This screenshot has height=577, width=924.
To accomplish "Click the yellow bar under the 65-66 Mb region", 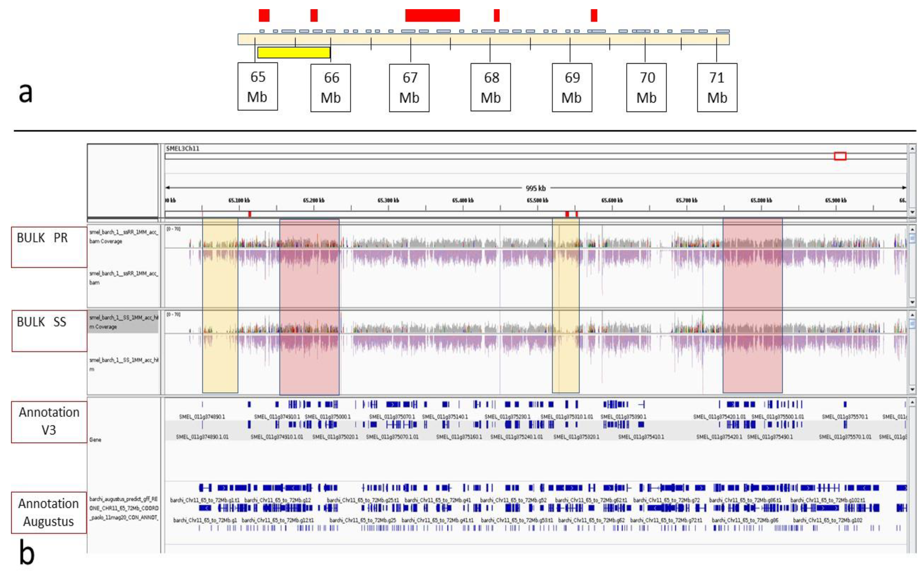I will (294, 53).
